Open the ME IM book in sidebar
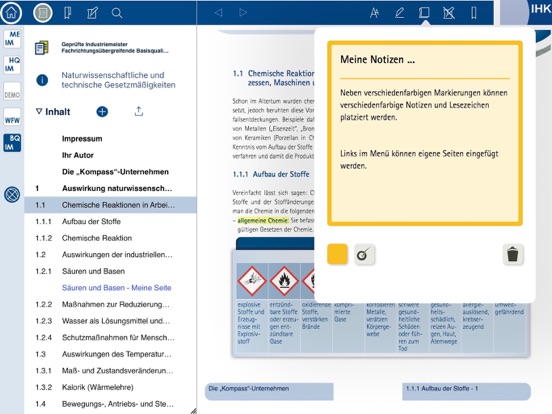 [12, 38]
